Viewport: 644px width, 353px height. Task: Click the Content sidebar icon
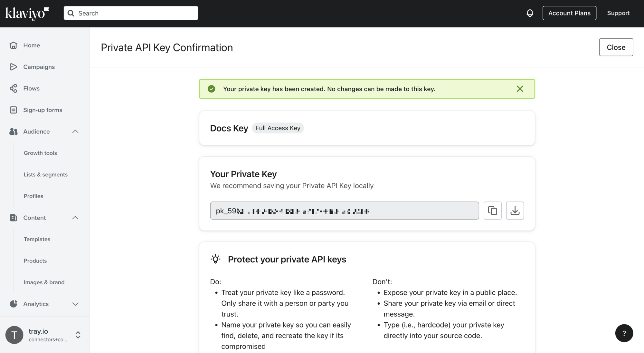coord(13,218)
